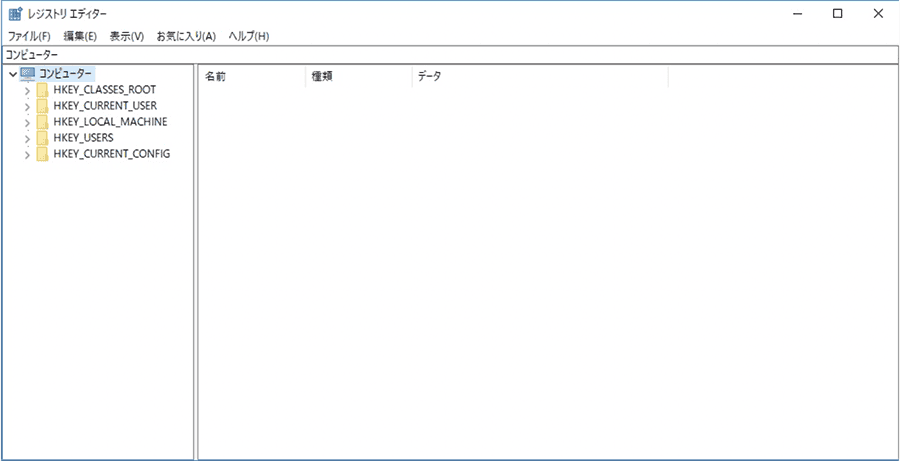Select the HKEY_USERS label

(x=83, y=138)
